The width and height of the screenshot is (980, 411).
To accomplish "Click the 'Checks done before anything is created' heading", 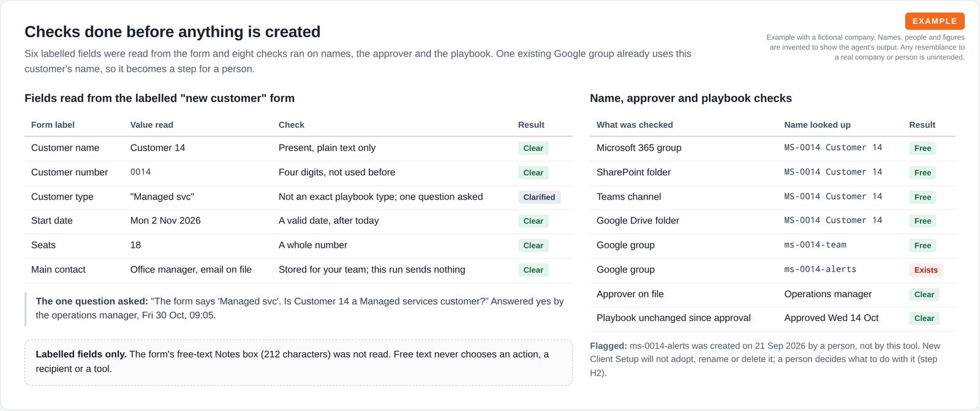I will tap(172, 31).
